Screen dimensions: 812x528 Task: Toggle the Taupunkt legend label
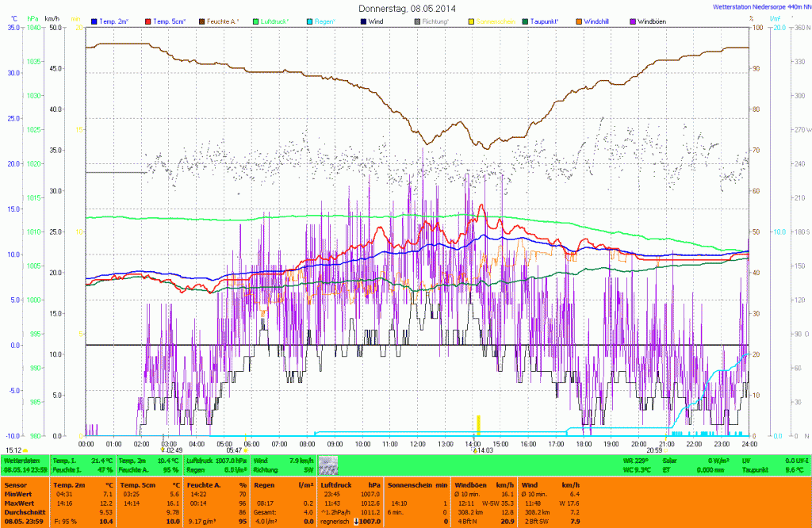(548, 21)
